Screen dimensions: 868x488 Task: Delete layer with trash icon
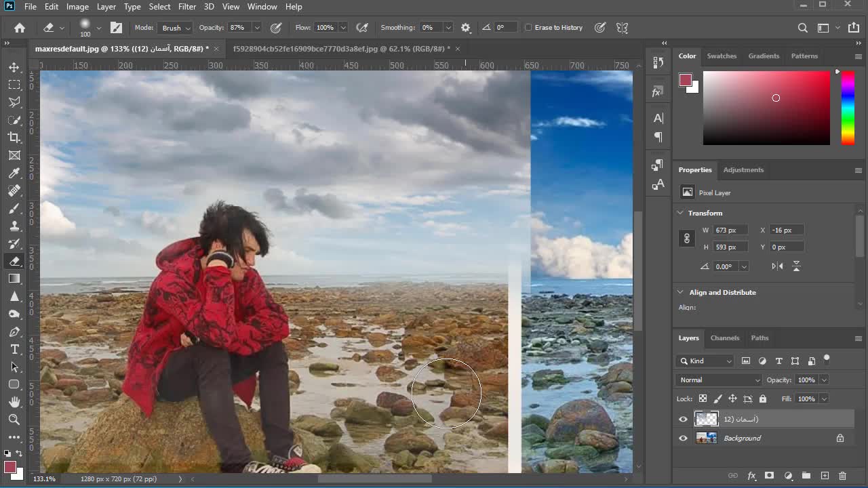tap(843, 476)
